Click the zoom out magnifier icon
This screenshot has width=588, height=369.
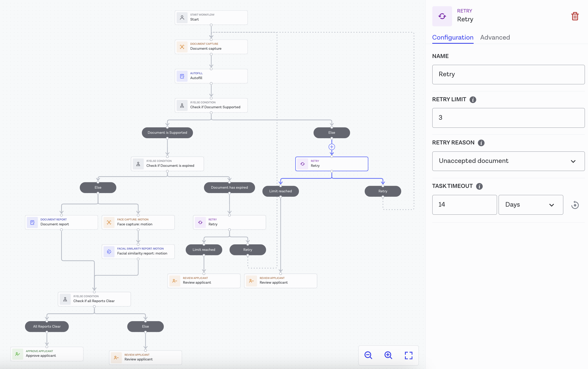(x=368, y=355)
